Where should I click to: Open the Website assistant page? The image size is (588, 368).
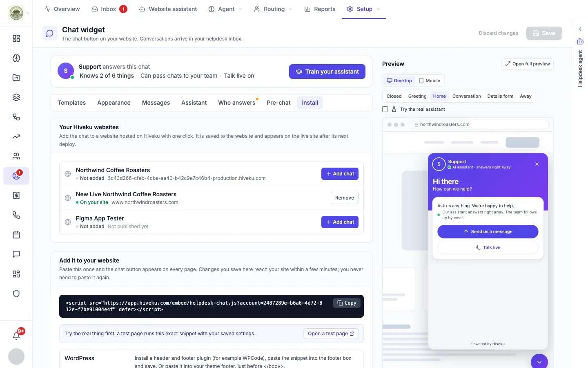click(x=168, y=9)
